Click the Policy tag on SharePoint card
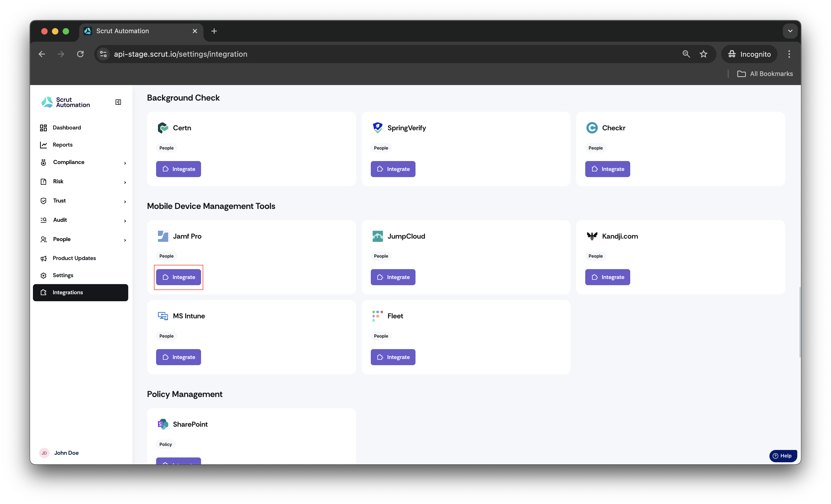Viewport: 831px width, 504px height. pos(166,444)
